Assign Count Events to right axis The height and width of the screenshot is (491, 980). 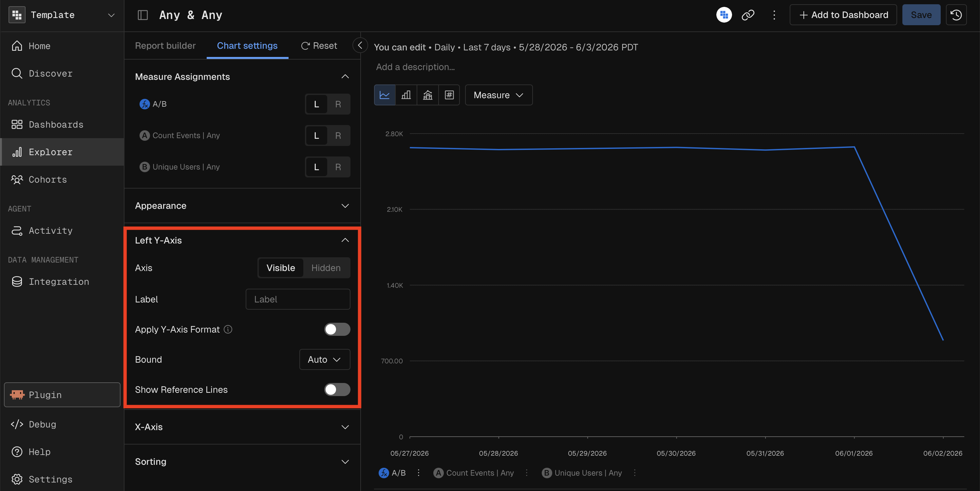point(338,136)
